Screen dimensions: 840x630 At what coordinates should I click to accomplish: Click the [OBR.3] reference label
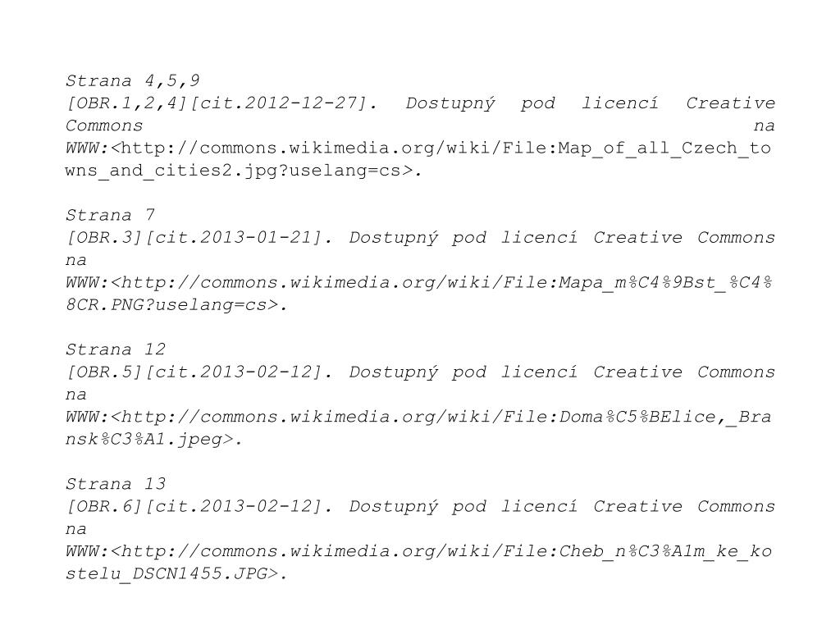pyautogui.click(x=105, y=238)
